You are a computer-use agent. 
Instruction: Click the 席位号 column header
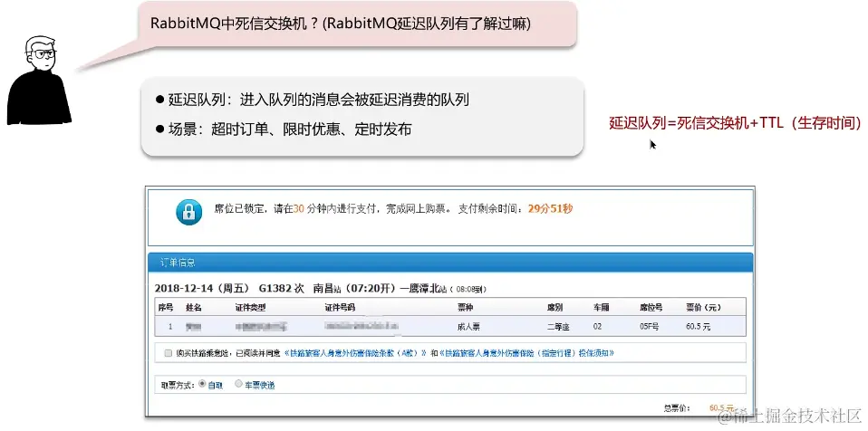coord(651,307)
